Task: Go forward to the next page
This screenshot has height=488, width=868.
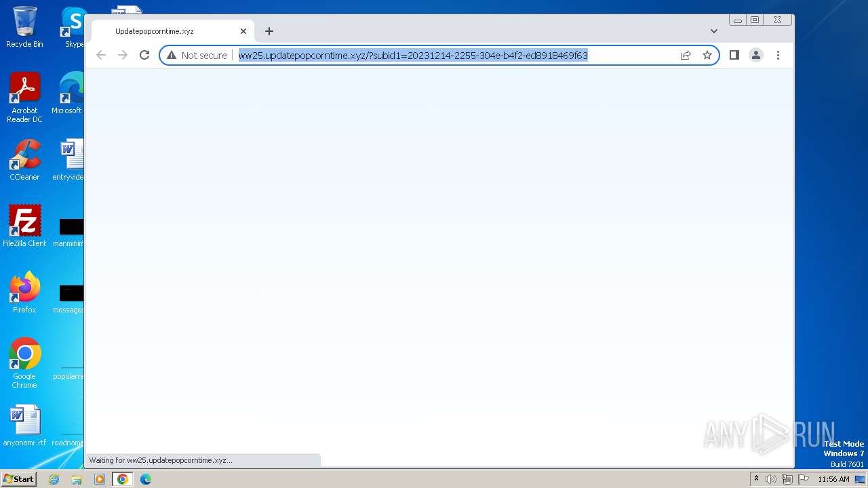Action: (x=123, y=55)
